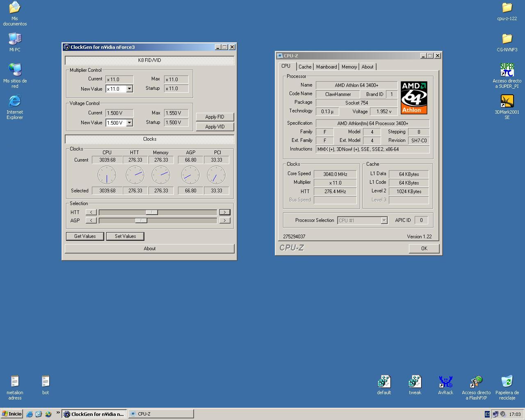
Task: Open Papelera de reciclaje
Action: [507, 387]
